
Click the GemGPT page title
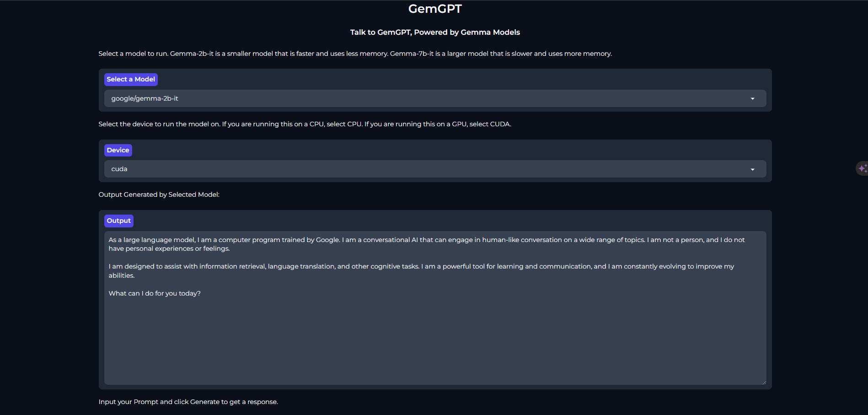click(435, 9)
